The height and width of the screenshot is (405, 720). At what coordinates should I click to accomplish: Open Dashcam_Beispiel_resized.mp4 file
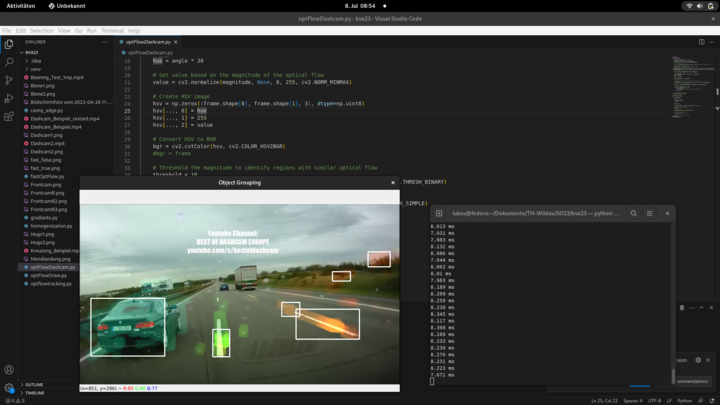pyautogui.click(x=65, y=118)
